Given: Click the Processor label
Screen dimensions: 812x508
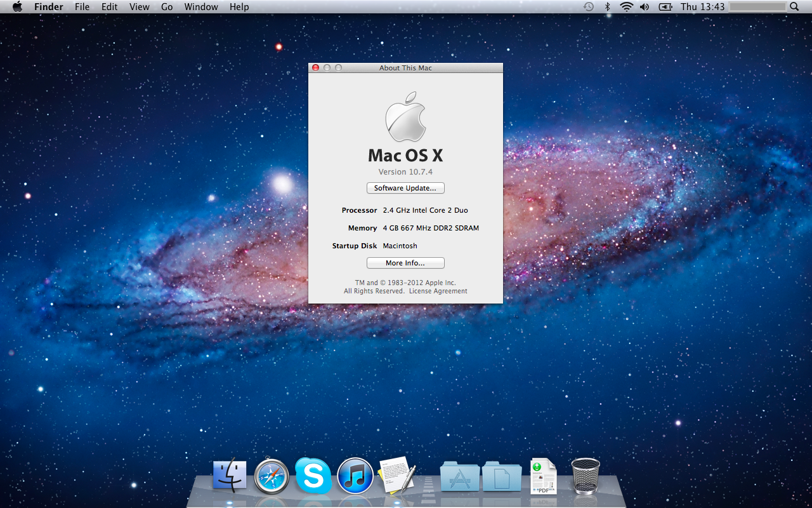Looking at the screenshot, I should point(359,210).
